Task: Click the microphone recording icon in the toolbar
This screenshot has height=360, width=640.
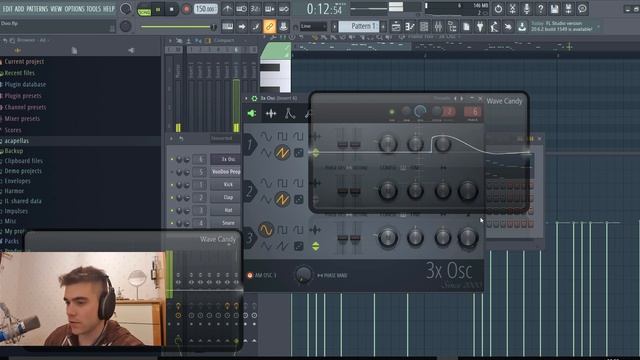Action: (527, 9)
